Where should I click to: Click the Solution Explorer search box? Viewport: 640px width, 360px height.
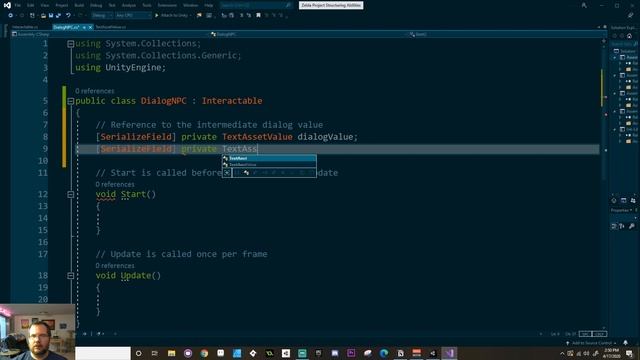point(624,44)
